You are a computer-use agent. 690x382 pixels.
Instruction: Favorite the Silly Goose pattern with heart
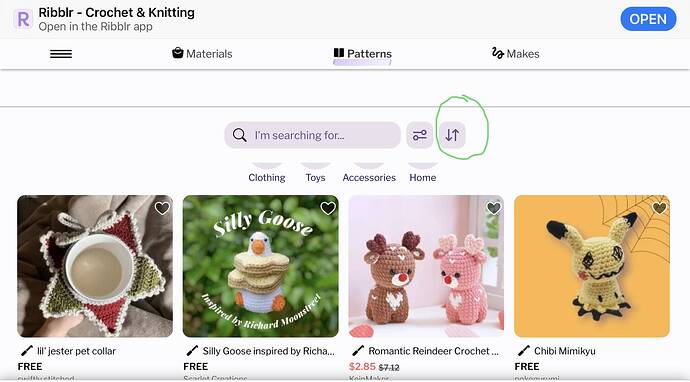point(328,208)
